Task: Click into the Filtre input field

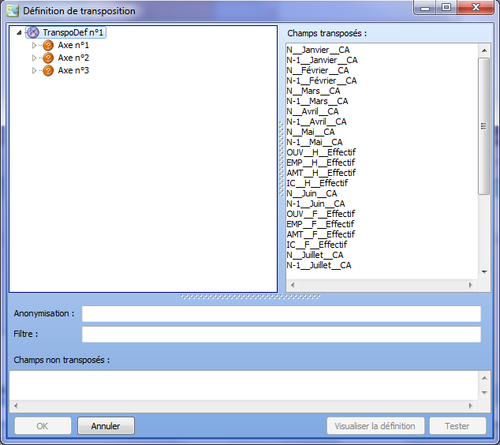Action: coord(281,334)
